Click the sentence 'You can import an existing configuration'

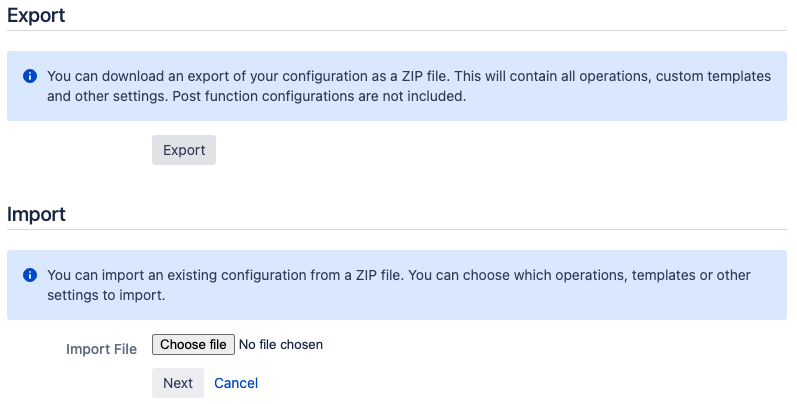[226, 275]
